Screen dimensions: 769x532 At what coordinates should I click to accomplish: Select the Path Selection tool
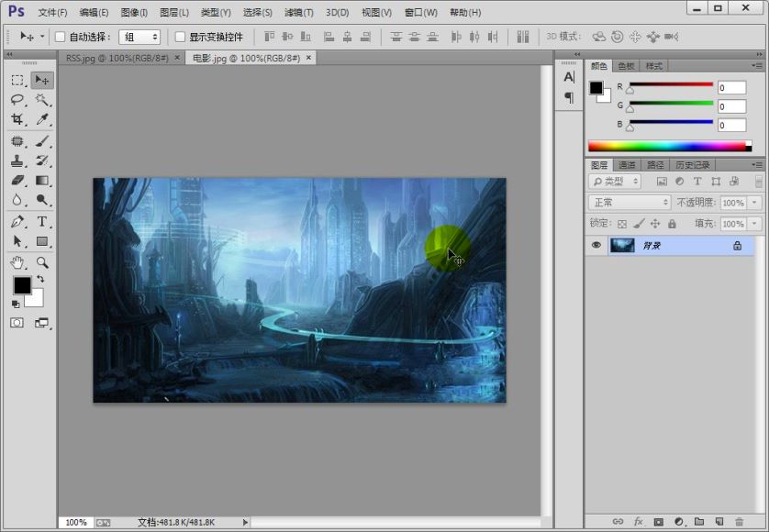coord(17,241)
